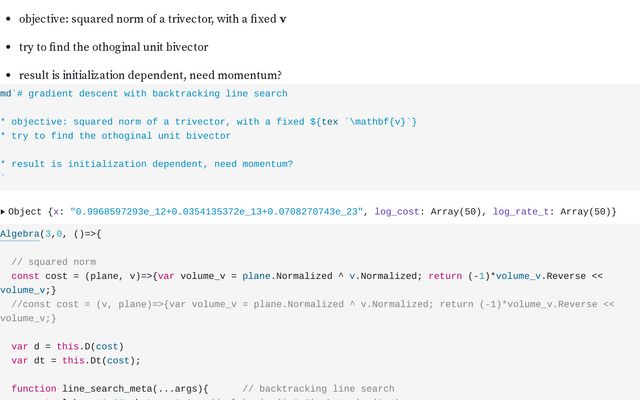Viewport: 640px width, 400px height.
Task: Click the ${tex `\mathbf{v}`} expression
Action: point(363,122)
